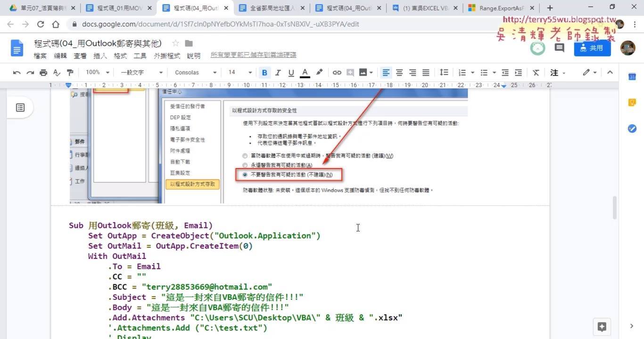644x339 pixels.
Task: Open the 查看 menu
Action: point(80,56)
